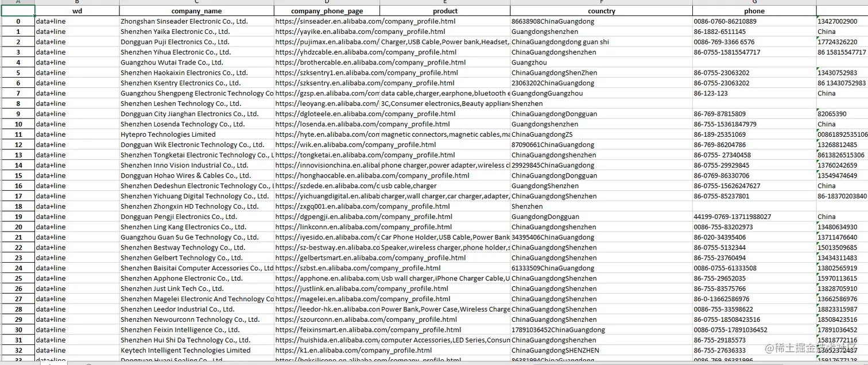This screenshot has width=868, height=365.
Task: Click product cell starting "phone charger,power adapter"
Action: click(x=445, y=165)
